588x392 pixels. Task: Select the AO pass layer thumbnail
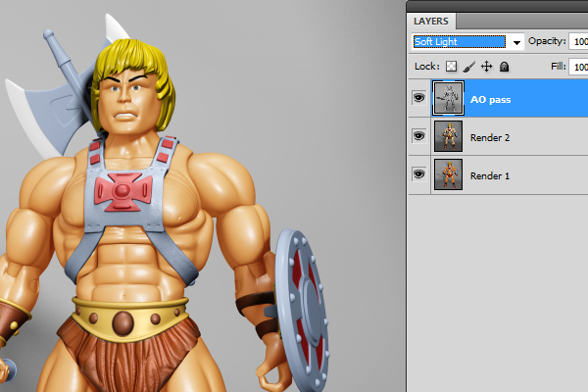pyautogui.click(x=448, y=98)
